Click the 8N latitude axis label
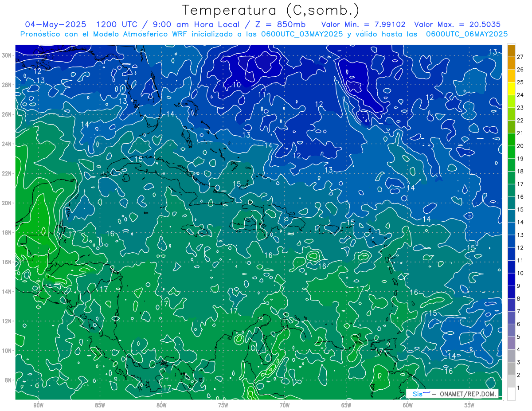Viewport: 532px width, 411px height. 8,380
